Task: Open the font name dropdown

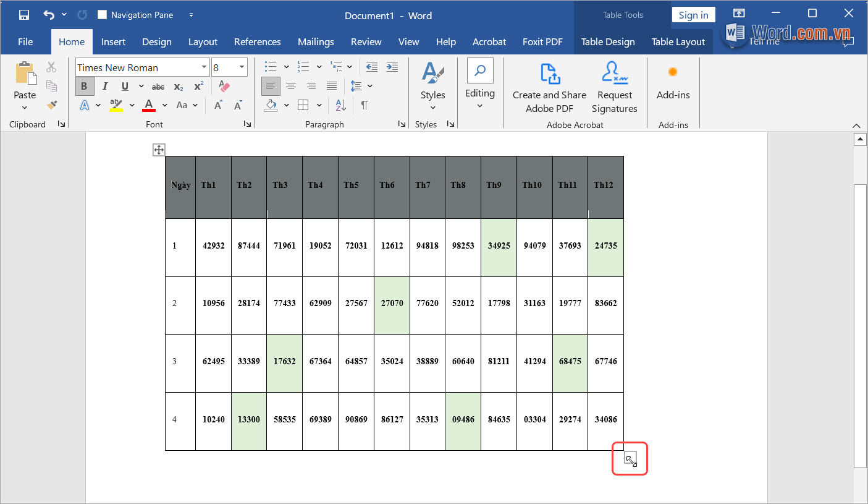Action: point(204,67)
